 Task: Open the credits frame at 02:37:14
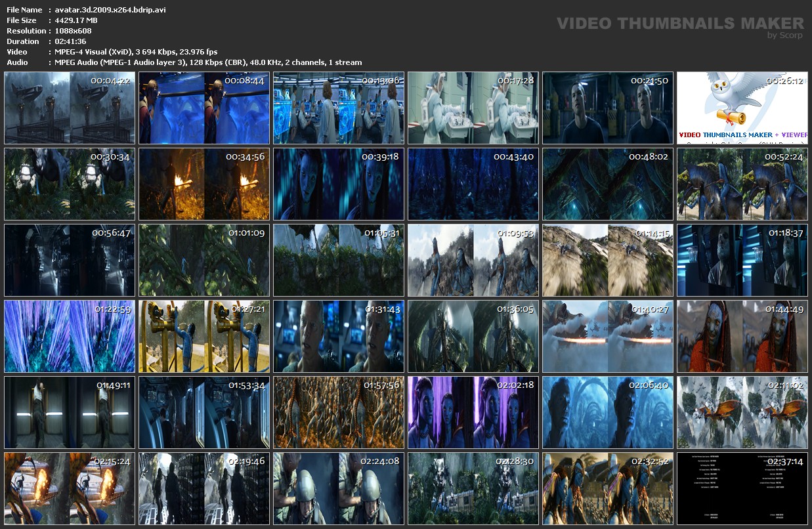point(742,488)
